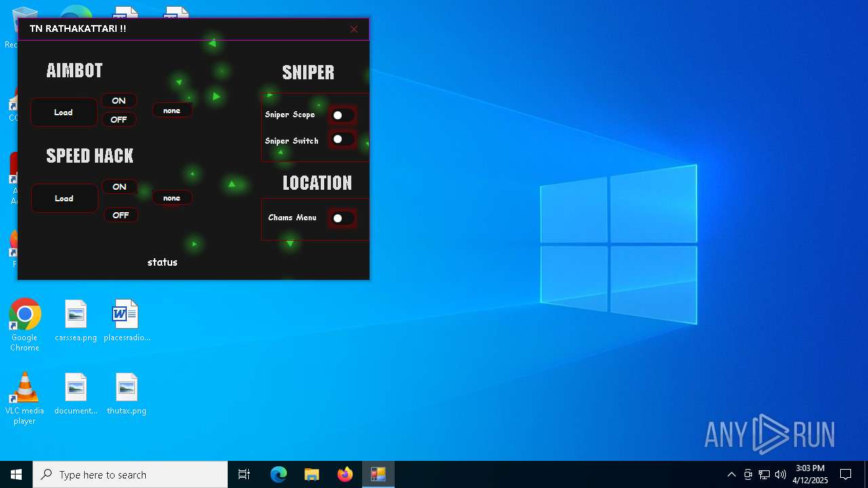Show hidden system tray icons
Screen dimensions: 868x488
732,474
